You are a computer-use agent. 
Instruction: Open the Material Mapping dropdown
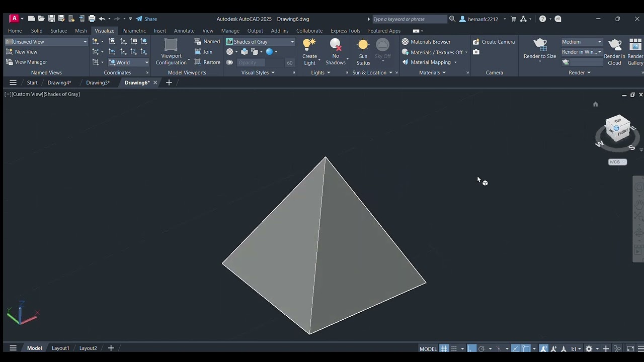(430, 62)
